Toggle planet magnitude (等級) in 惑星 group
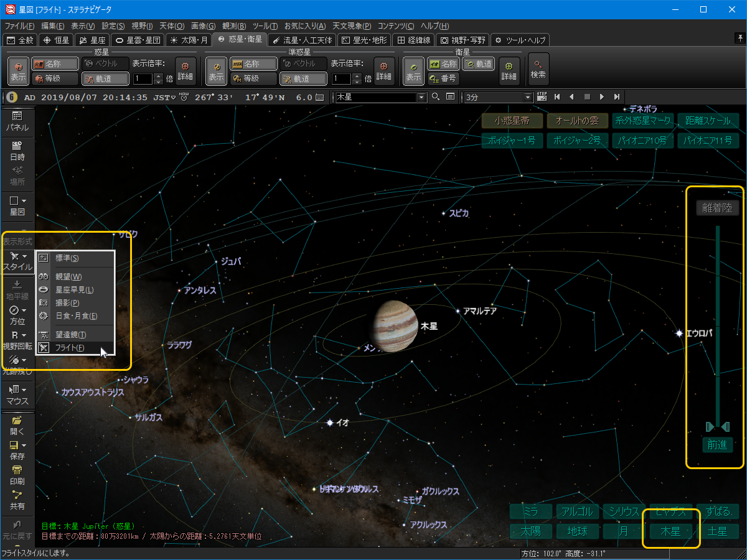747x560 pixels. click(x=55, y=79)
